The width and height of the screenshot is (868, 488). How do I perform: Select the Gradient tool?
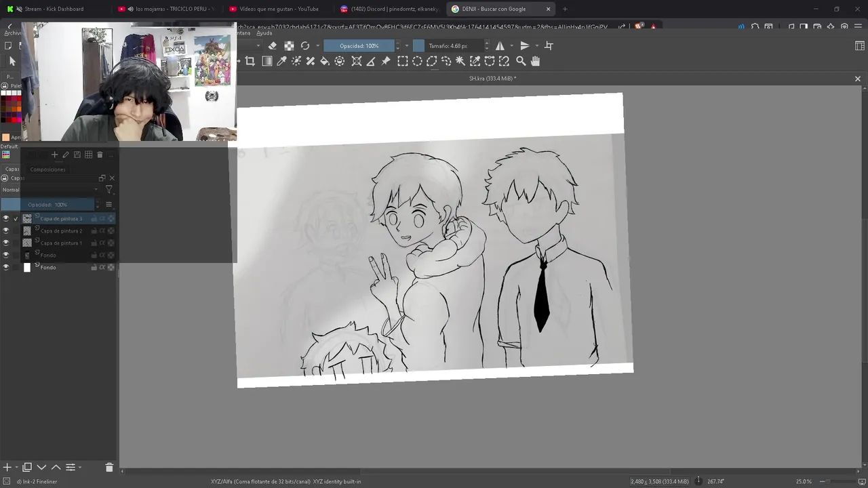267,61
